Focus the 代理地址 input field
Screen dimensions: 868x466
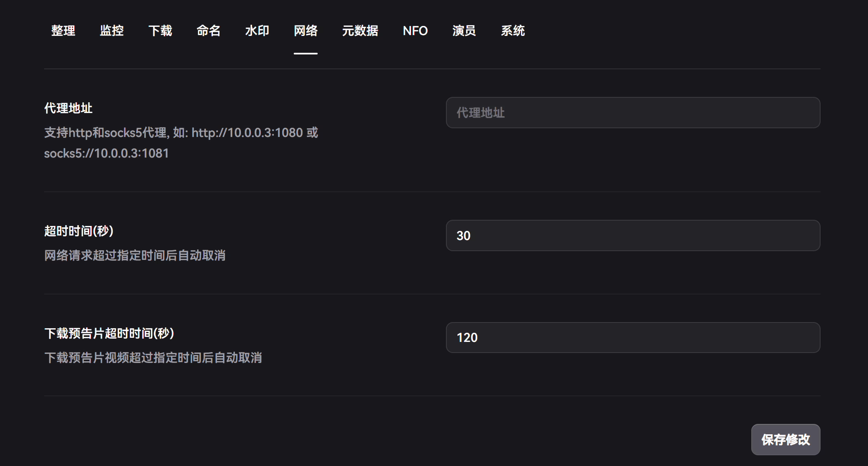tap(633, 113)
